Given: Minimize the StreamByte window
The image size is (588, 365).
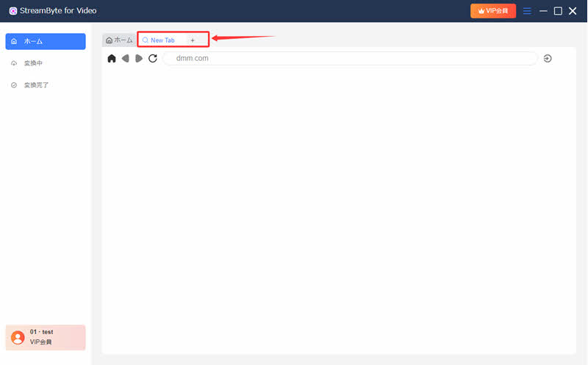Looking at the screenshot, I should 544,11.
